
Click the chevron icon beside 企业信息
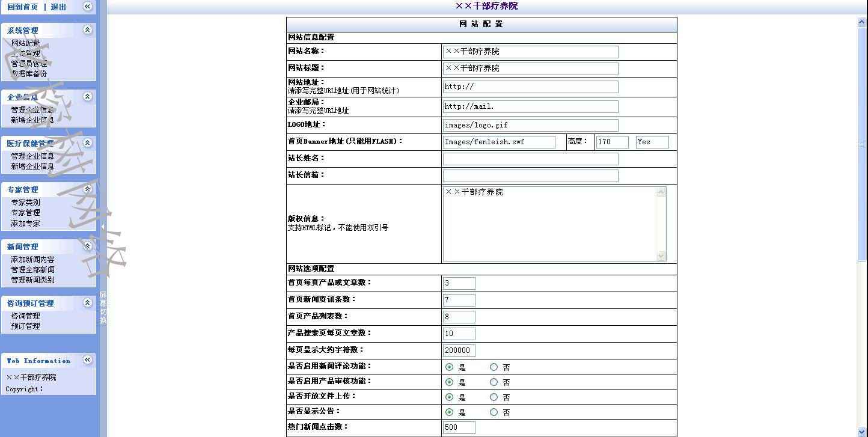87,97
